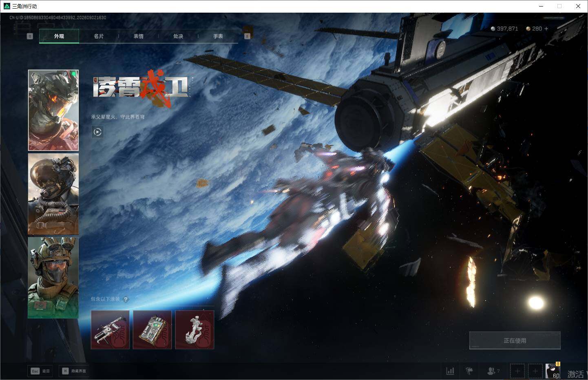Play the skin preview video
The image size is (588, 380).
(97, 132)
